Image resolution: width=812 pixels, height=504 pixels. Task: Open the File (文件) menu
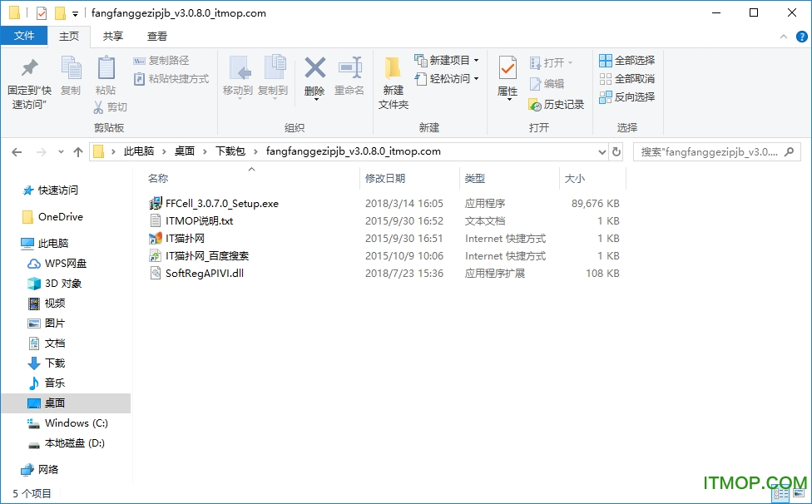pyautogui.click(x=24, y=37)
